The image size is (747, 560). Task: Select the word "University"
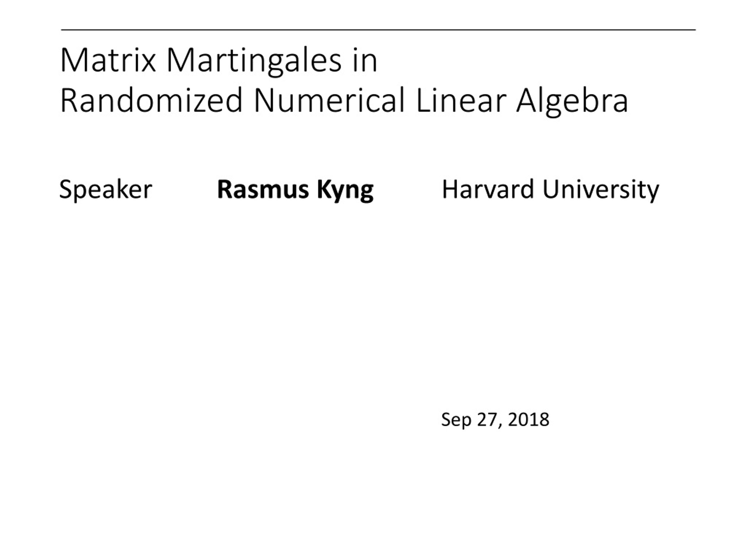pyautogui.click(x=601, y=191)
